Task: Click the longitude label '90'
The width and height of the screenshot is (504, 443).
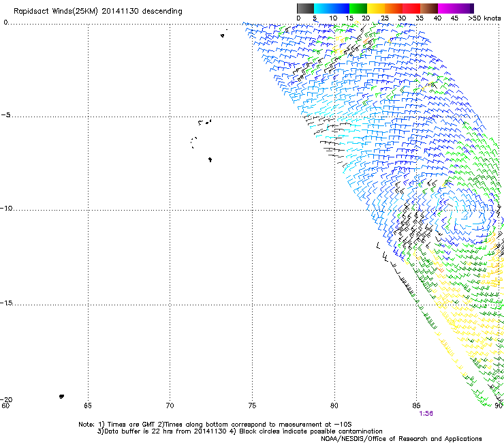Action: [499, 406]
